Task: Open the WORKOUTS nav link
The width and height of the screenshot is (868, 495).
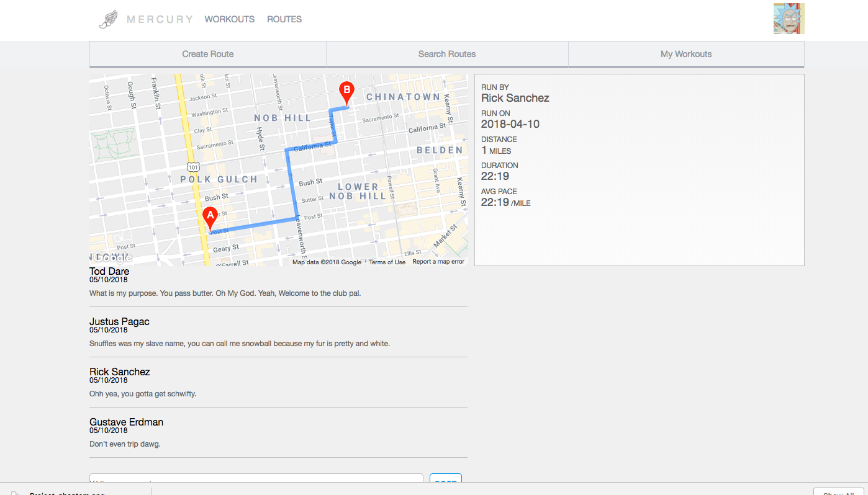Action: point(230,19)
